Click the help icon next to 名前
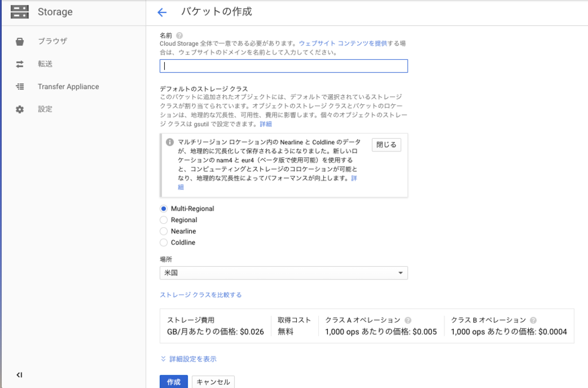 click(179, 34)
